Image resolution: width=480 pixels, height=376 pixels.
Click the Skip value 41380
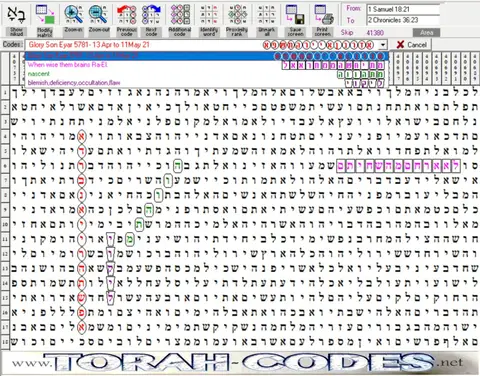point(375,33)
